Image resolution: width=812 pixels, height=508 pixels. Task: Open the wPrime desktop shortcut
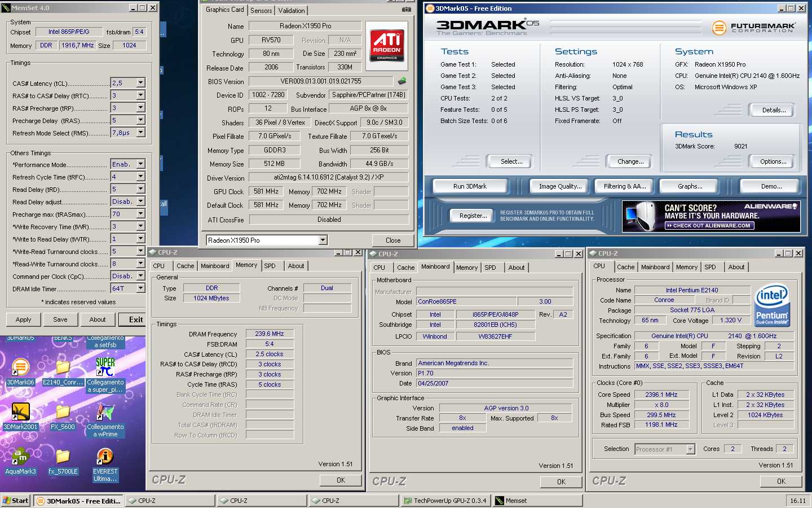[x=105, y=420]
